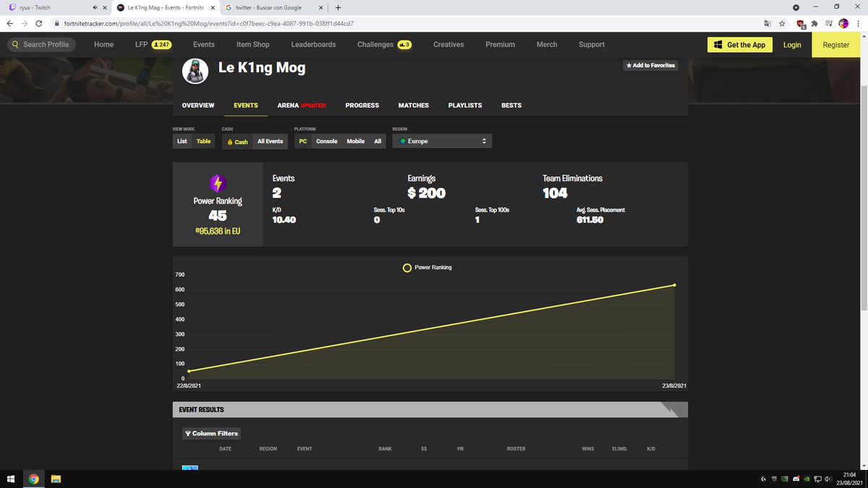Image resolution: width=868 pixels, height=488 pixels.
Task: Open the Playlists tab
Action: pos(465,106)
